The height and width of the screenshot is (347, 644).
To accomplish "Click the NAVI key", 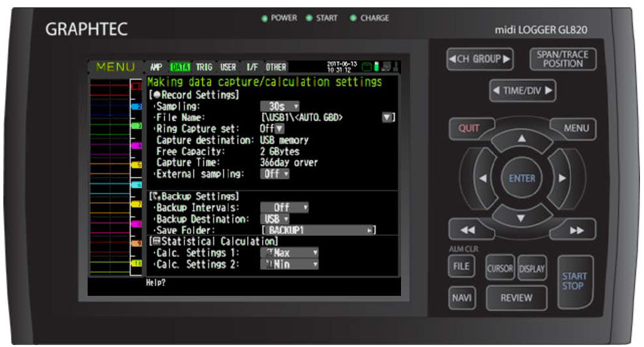I will tap(461, 297).
